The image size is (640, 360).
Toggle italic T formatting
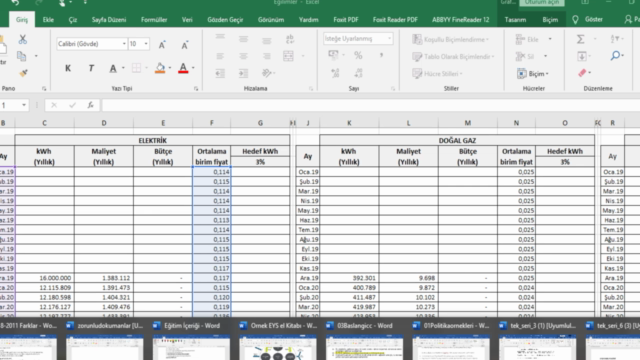point(91,68)
